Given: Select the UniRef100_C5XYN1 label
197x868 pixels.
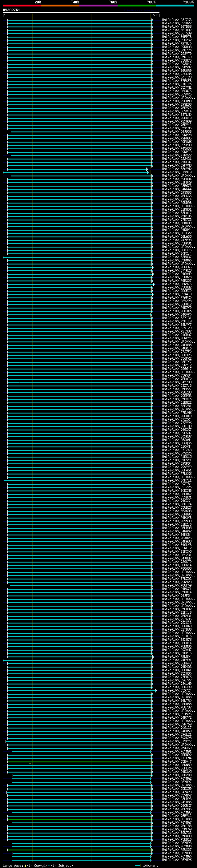Looking at the screenshot, I should point(177,87).
